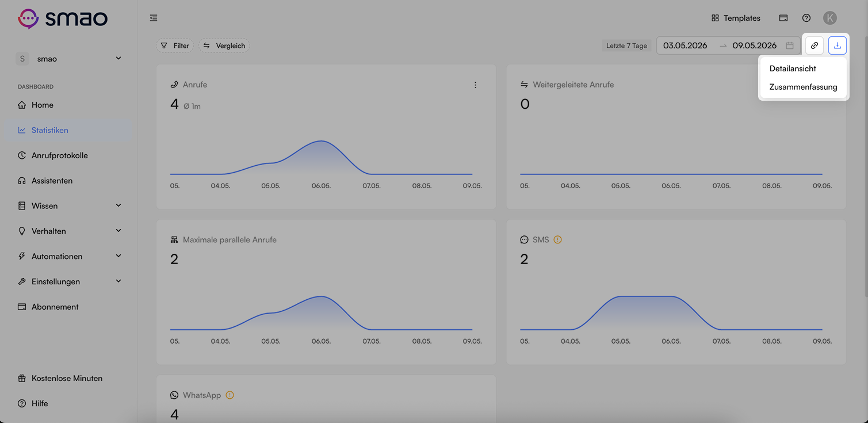Click the SMS warning info icon
The height and width of the screenshot is (423, 868).
pyautogui.click(x=557, y=239)
